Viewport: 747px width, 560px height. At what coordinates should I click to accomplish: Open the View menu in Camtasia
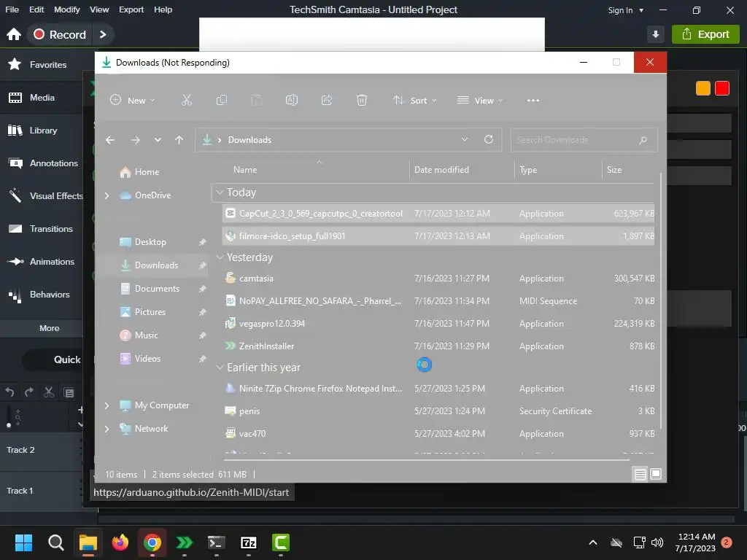tap(99, 9)
